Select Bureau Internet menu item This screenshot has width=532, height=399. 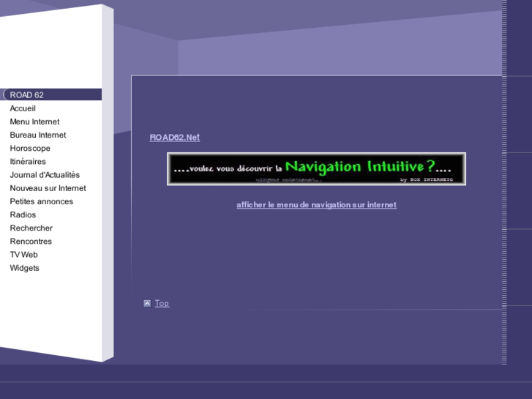point(38,135)
